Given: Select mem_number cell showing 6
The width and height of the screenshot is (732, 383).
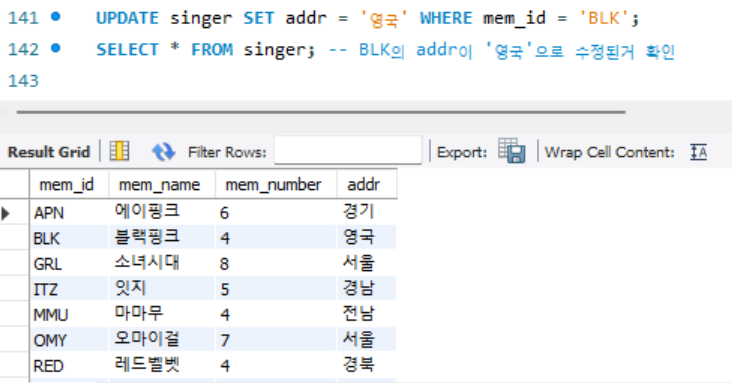Looking at the screenshot, I should point(276,213).
